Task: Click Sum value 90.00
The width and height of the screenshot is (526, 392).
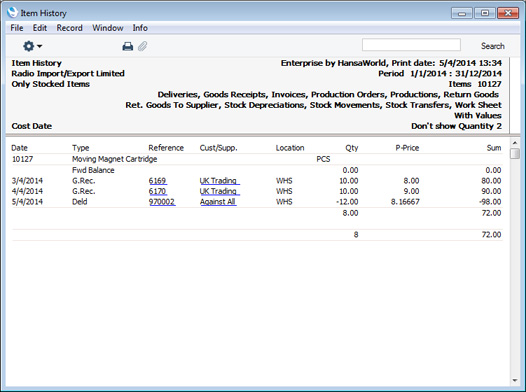Action: 491,191
